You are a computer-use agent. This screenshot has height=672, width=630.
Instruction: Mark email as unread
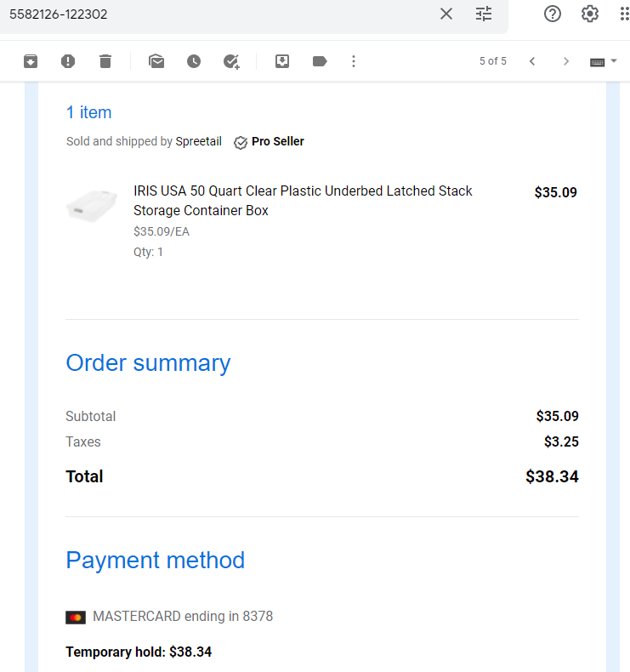click(156, 61)
